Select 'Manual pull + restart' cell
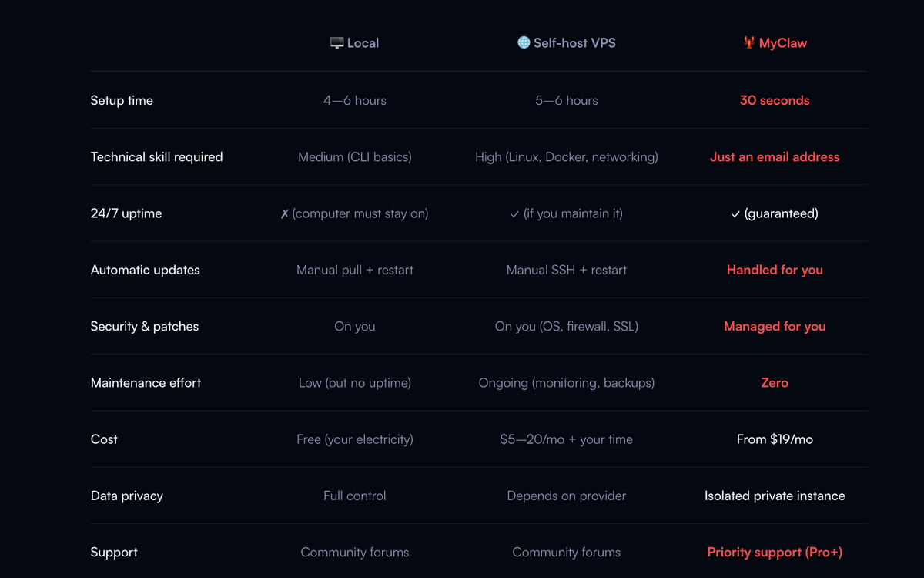This screenshot has width=924, height=578. pyautogui.click(x=355, y=270)
